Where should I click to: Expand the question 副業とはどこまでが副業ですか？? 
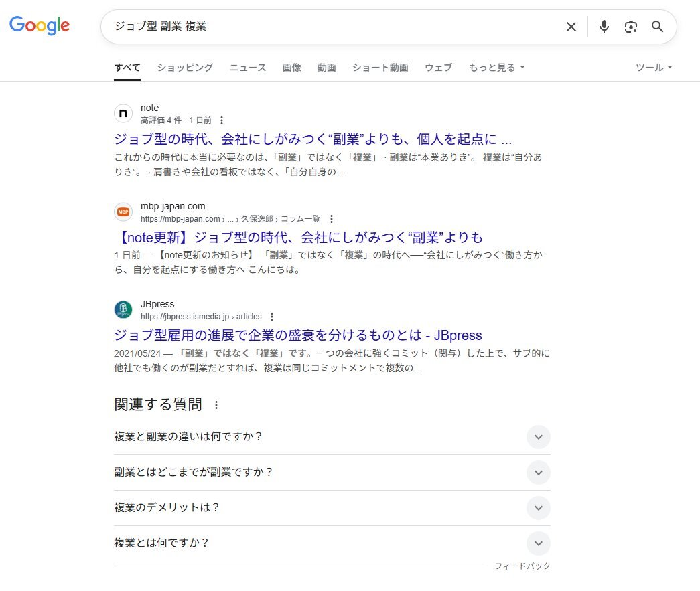332,473
